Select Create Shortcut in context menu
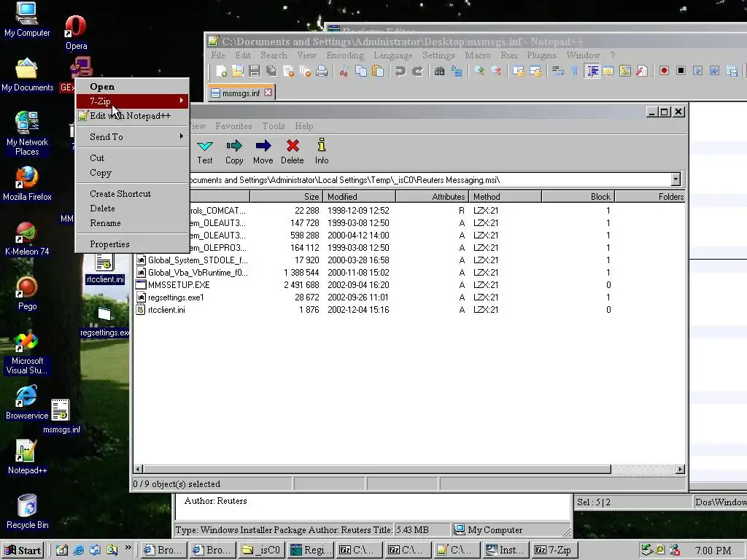The height and width of the screenshot is (560, 747). (x=133, y=194)
